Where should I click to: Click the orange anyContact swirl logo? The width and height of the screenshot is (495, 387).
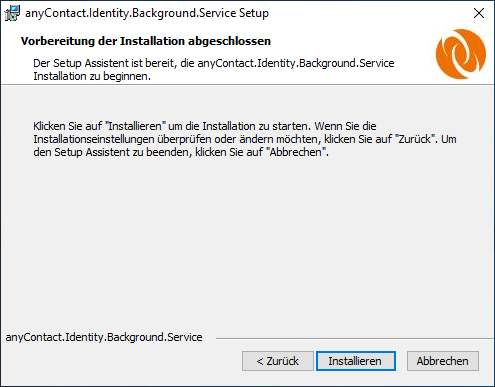coord(461,54)
